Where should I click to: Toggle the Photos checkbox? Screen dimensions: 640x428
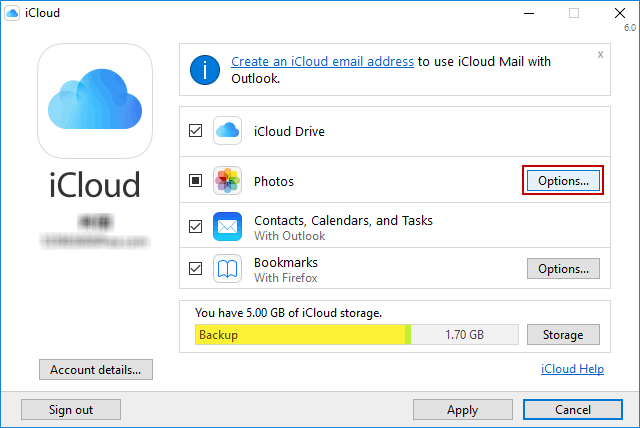click(196, 180)
